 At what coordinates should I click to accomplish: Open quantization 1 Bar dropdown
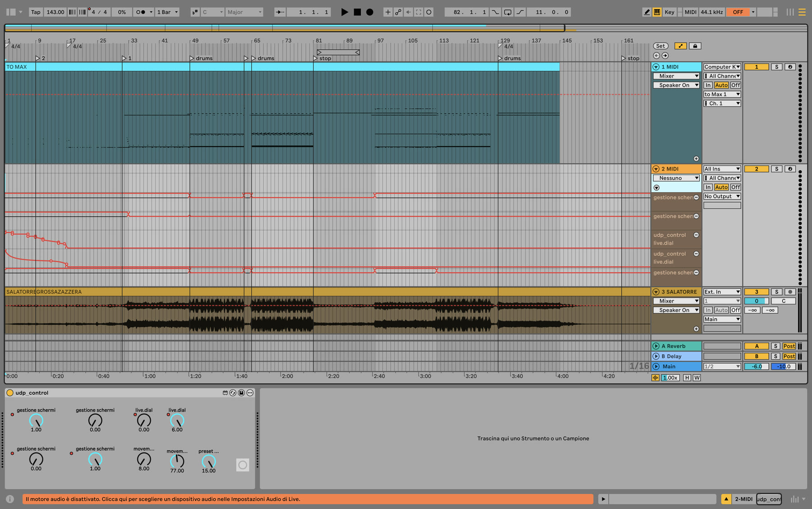pyautogui.click(x=167, y=12)
